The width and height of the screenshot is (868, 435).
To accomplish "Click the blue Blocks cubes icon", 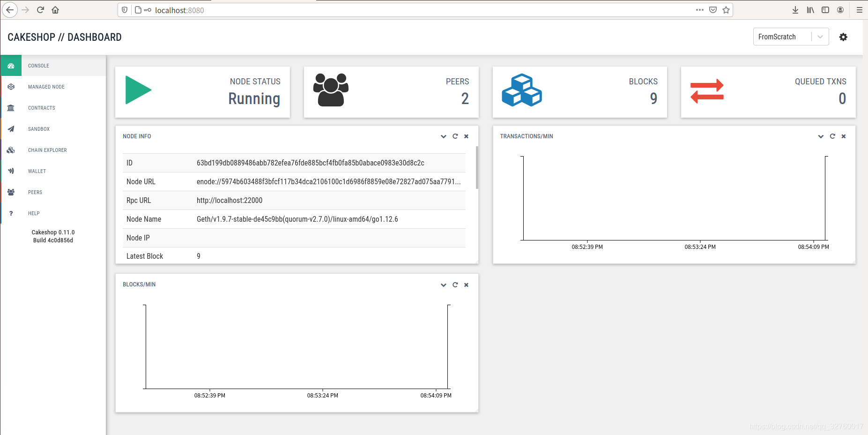I will click(522, 90).
